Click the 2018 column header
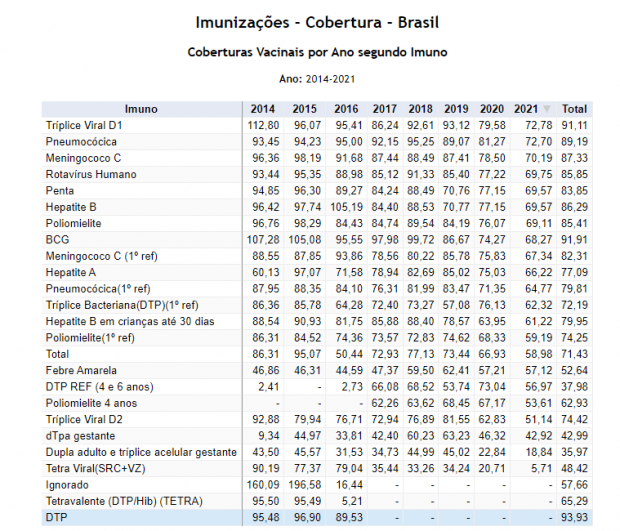620x531 pixels. tap(420, 109)
